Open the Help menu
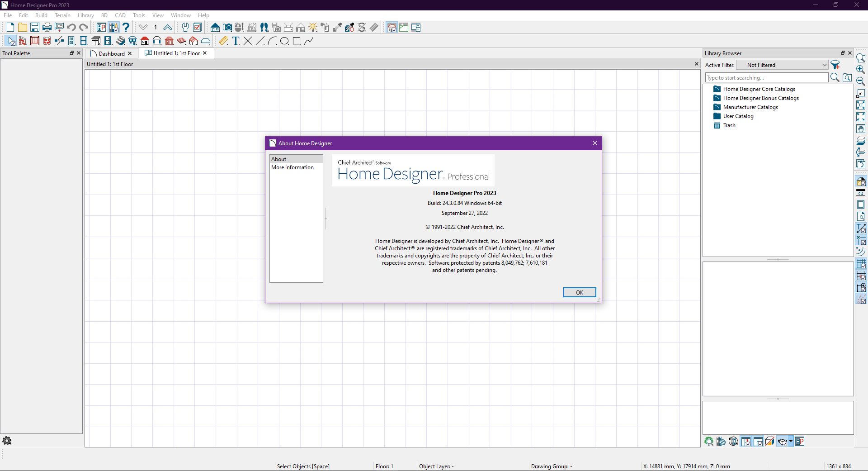Viewport: 868px width, 471px height. click(x=203, y=15)
